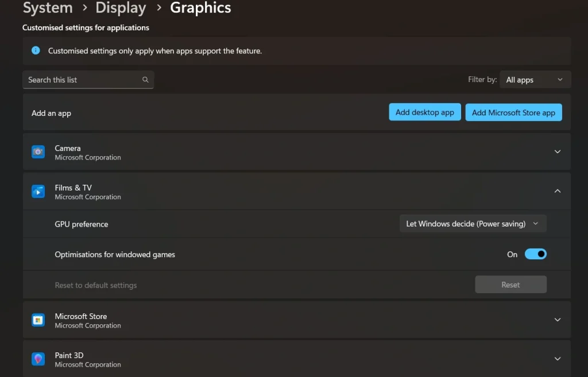
Task: Collapse the Films & TV app entry
Action: pos(557,191)
